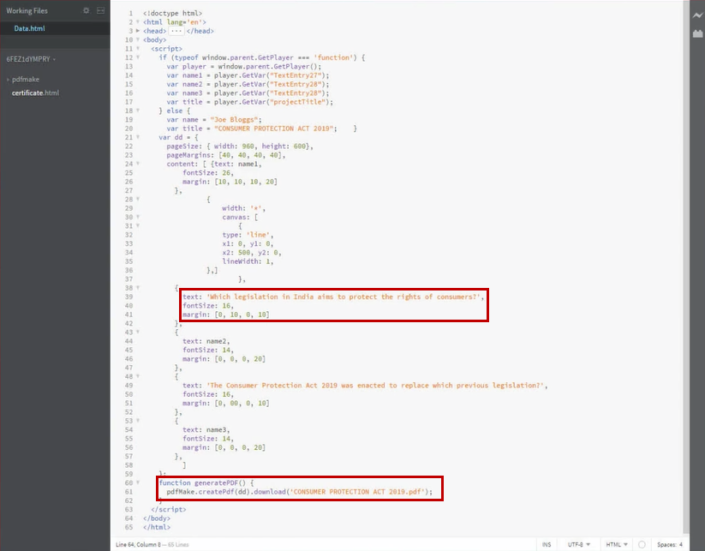Screen dimensions: 705x551
Task: Open the Extension Manager icon
Action: (697, 34)
